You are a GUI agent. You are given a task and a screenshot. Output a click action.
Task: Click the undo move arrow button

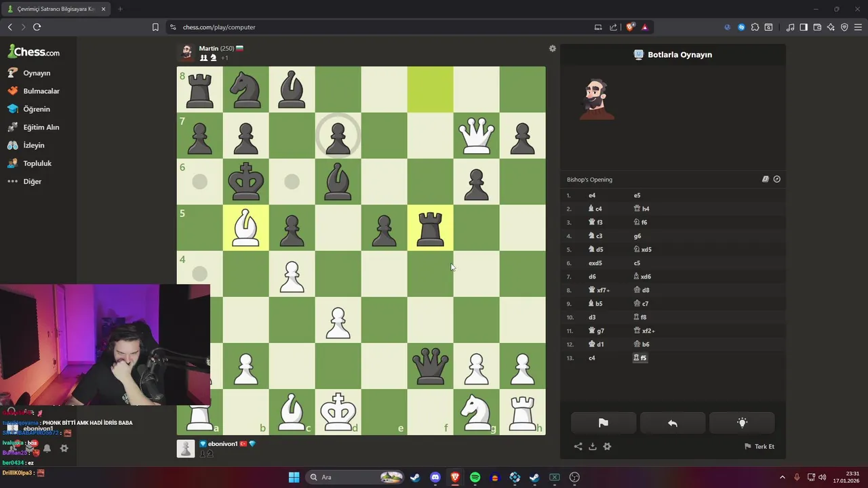click(673, 423)
